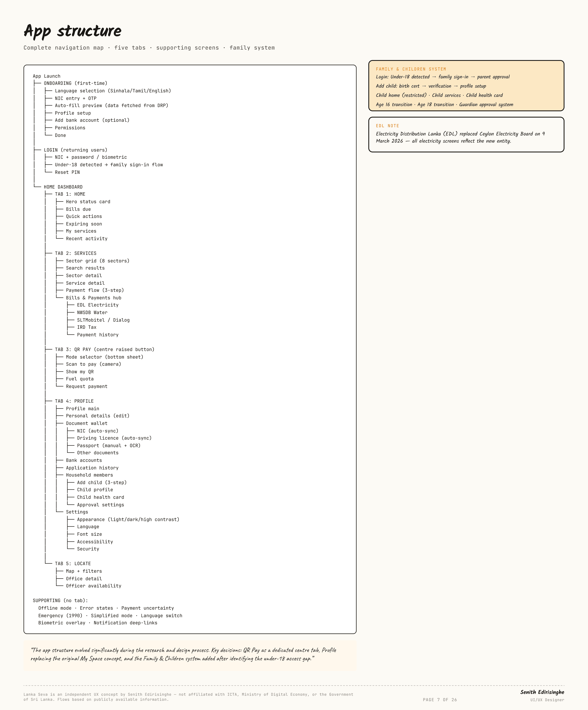This screenshot has width=588, height=710.
Task: Click the 'Document wallet' row
Action: pos(87,423)
